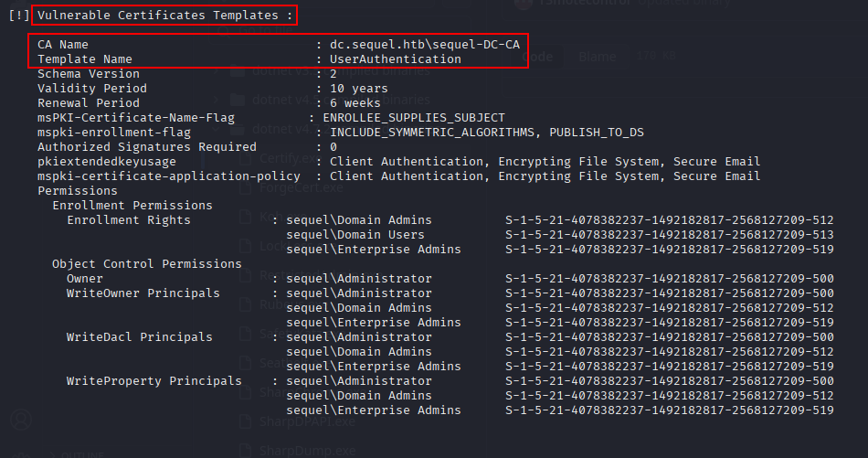Click the 'WriteDacl Principals' label
Viewport: 868px width, 458px height.
click(x=140, y=336)
